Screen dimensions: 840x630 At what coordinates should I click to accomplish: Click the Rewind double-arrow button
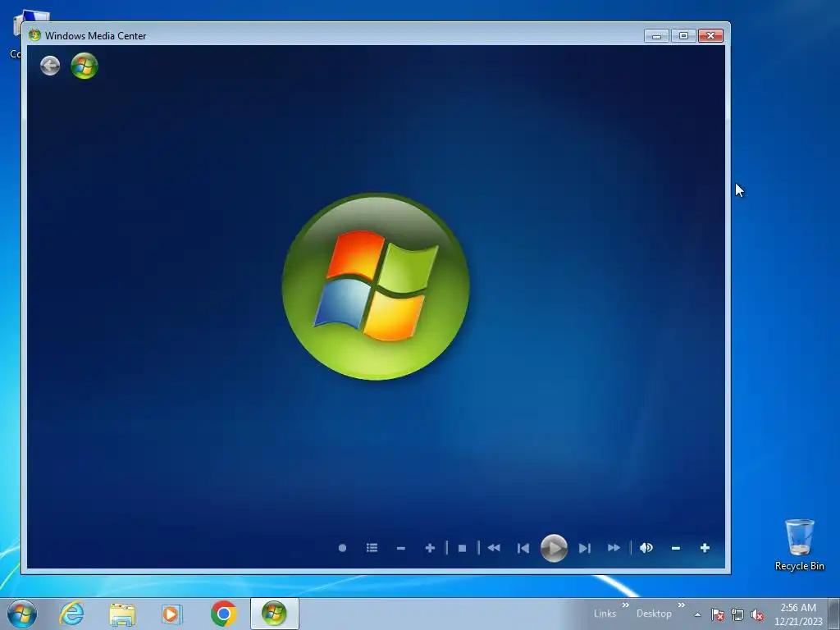click(x=494, y=547)
